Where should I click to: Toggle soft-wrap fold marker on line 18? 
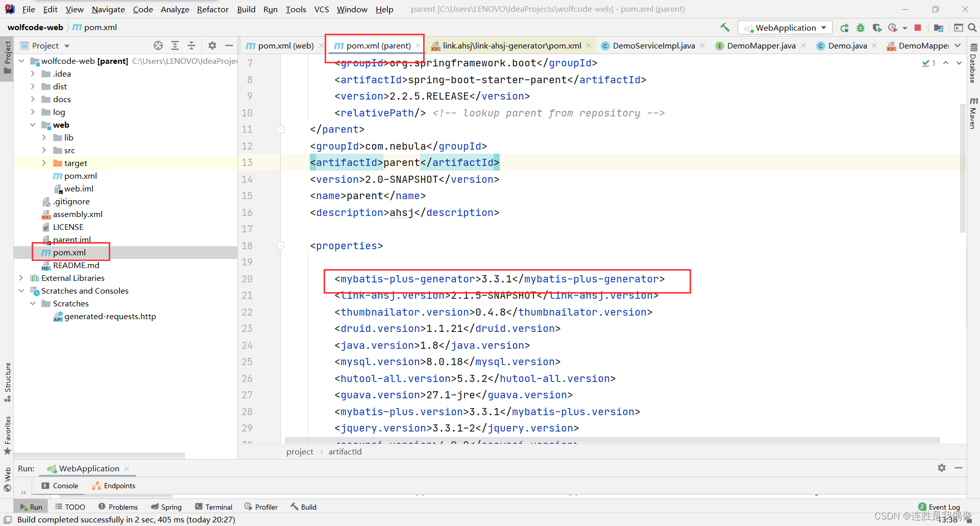coord(281,246)
